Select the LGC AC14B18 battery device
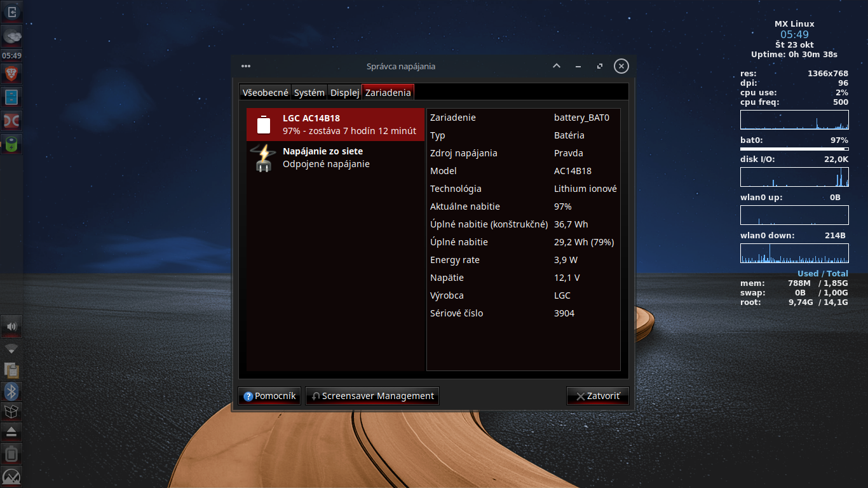 tap(336, 125)
